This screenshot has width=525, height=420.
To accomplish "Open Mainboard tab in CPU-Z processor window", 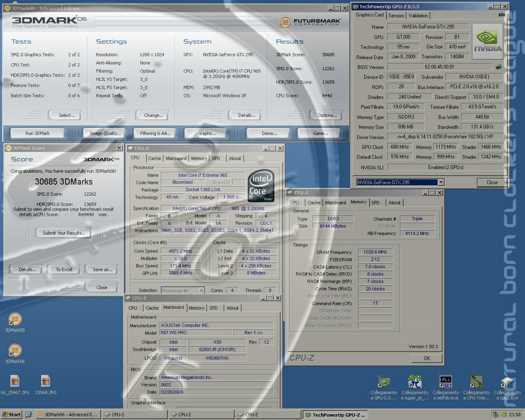I will coord(176,159).
